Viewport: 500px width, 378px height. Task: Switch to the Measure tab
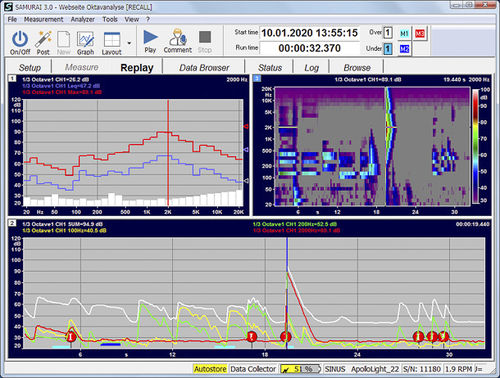(82, 67)
